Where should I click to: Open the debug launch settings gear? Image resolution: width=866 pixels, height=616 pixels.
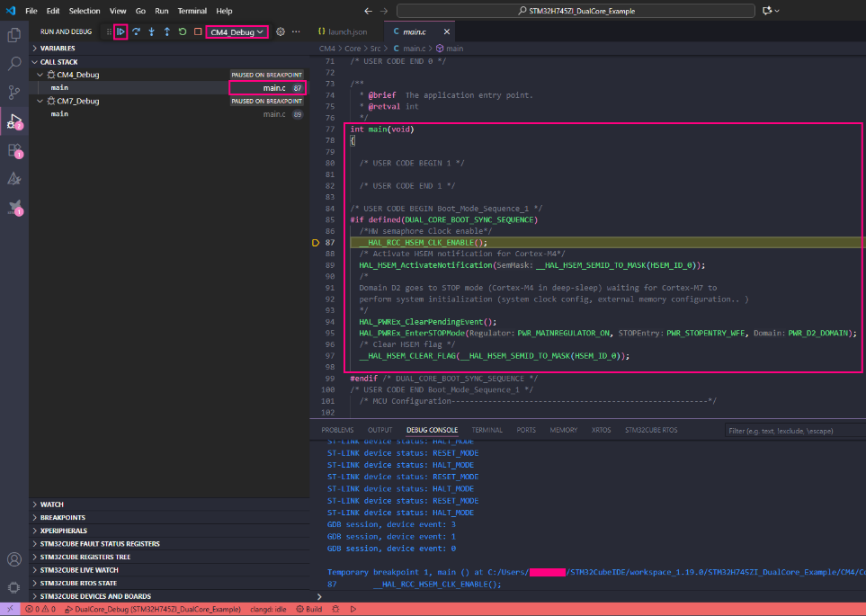281,31
